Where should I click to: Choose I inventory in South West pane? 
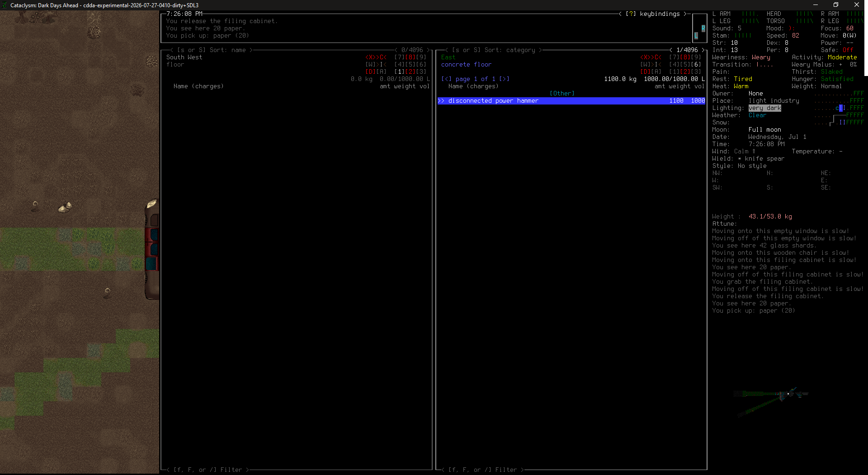point(381,65)
